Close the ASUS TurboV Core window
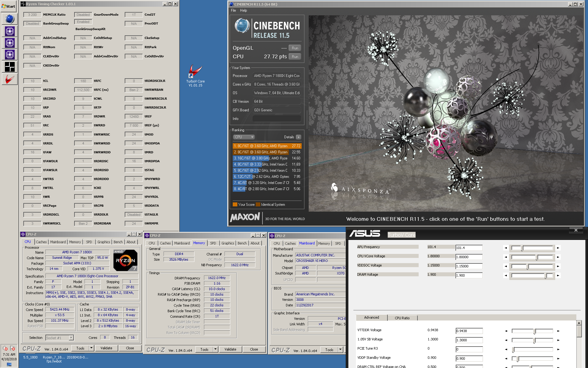 point(576,230)
